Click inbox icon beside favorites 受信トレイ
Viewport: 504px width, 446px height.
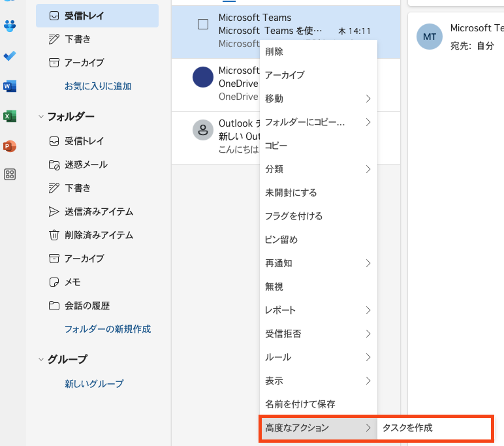(x=54, y=16)
